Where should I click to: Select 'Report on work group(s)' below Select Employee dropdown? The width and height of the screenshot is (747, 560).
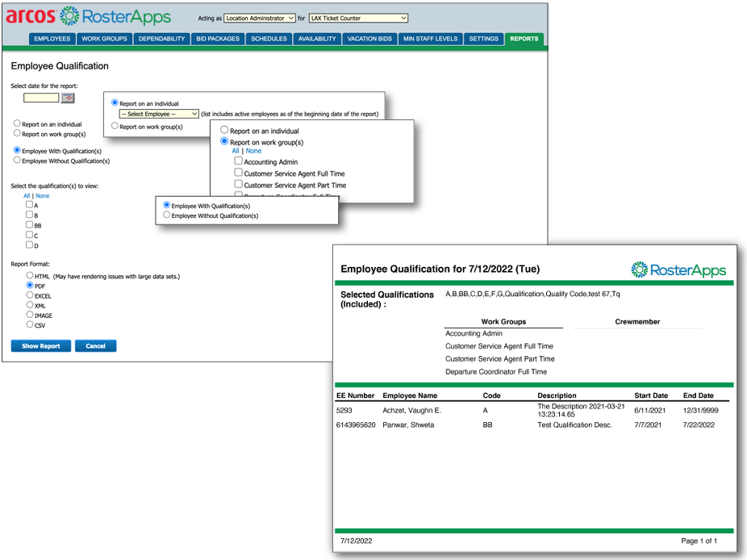[115, 126]
